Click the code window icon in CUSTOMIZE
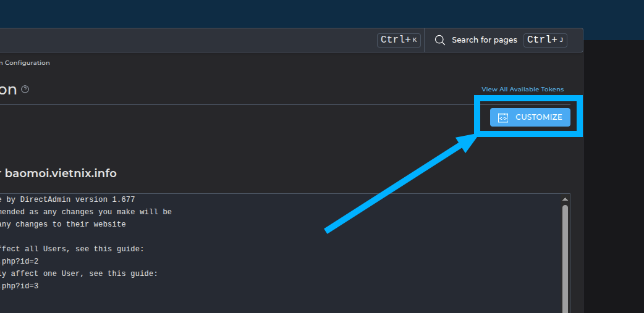The height and width of the screenshot is (313, 644). tap(502, 118)
